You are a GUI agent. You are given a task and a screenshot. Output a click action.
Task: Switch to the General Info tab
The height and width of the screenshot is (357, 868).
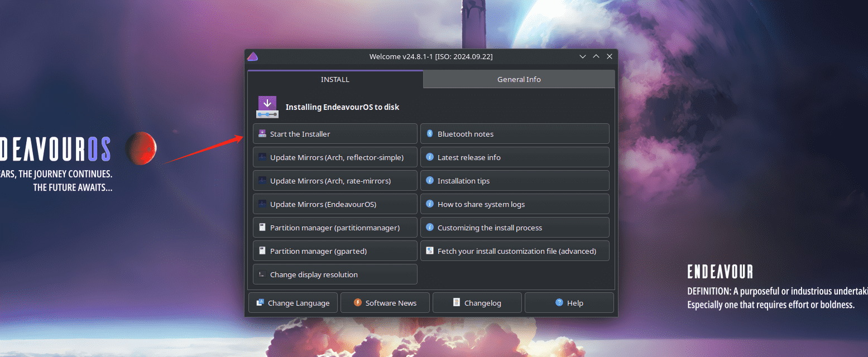[x=519, y=79]
